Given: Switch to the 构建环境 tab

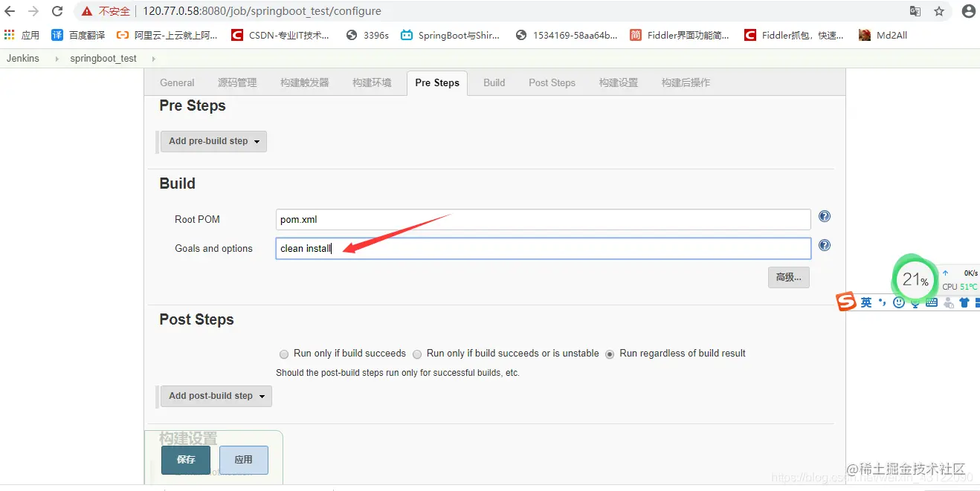Looking at the screenshot, I should pos(372,82).
